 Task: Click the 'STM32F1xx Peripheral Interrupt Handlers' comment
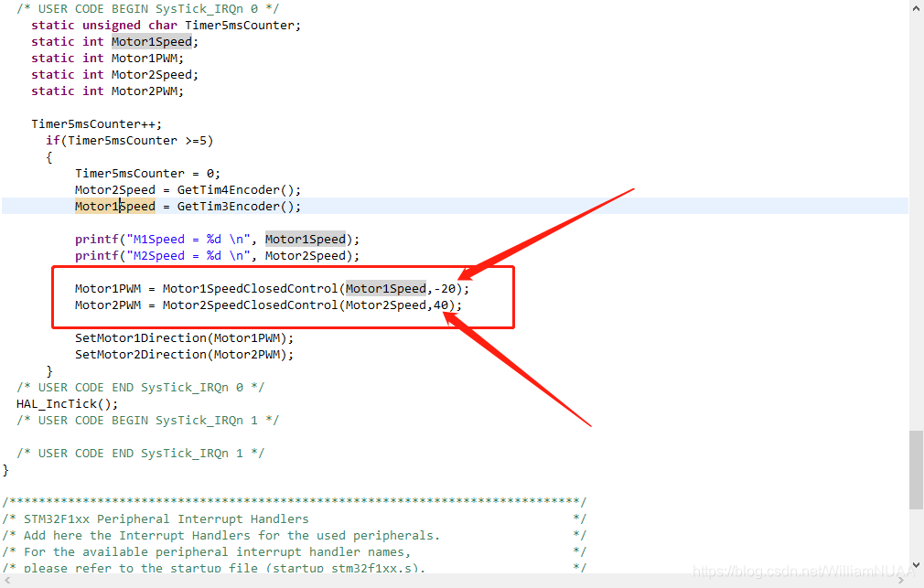point(167,519)
